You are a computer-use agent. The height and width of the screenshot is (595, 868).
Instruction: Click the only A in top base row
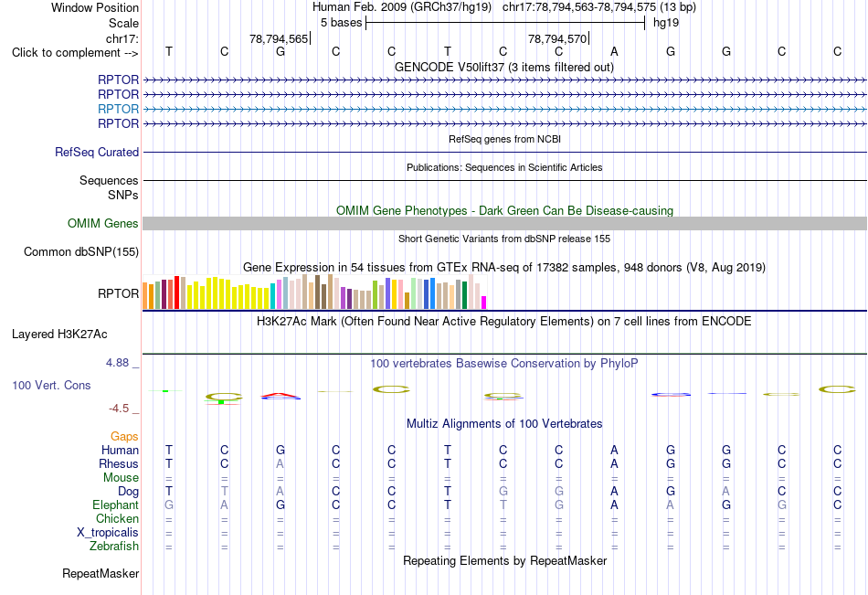(x=614, y=51)
